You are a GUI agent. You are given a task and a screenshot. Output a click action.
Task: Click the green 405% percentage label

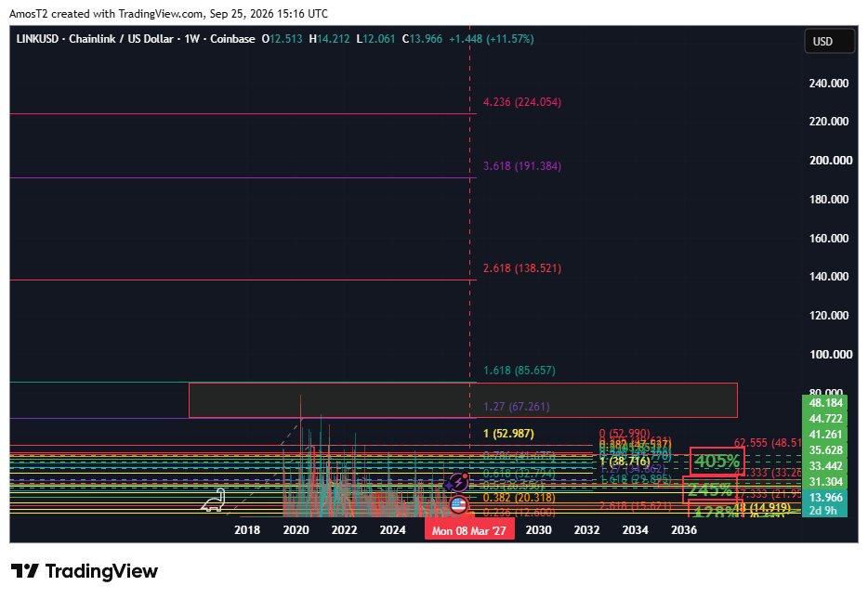point(717,462)
